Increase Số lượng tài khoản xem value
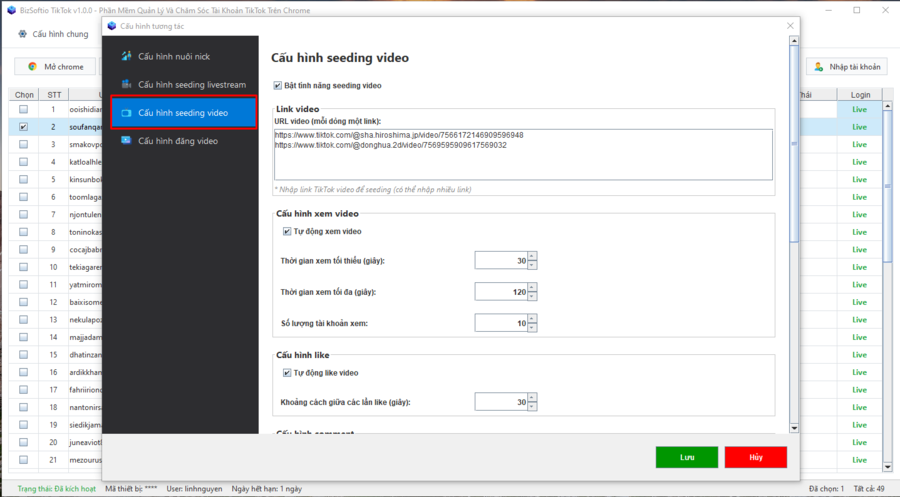Viewport: 900px width, 497px height. point(531,318)
